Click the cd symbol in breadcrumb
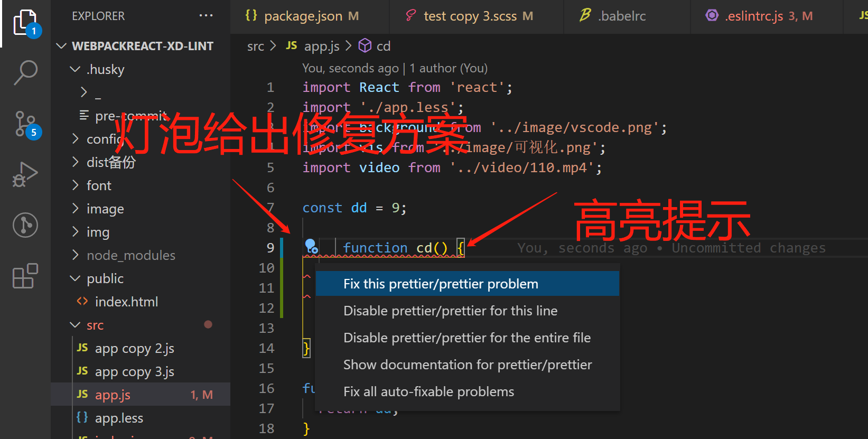 tap(382, 46)
